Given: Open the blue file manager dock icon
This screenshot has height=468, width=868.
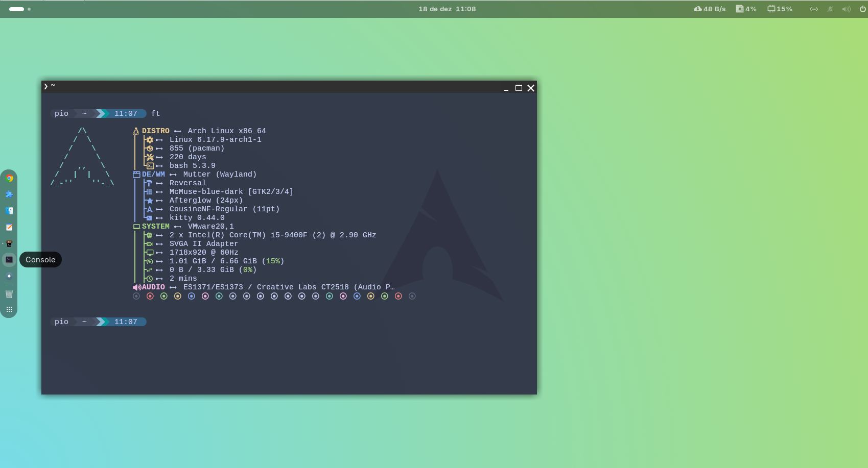Looking at the screenshot, I should pyautogui.click(x=9, y=211).
